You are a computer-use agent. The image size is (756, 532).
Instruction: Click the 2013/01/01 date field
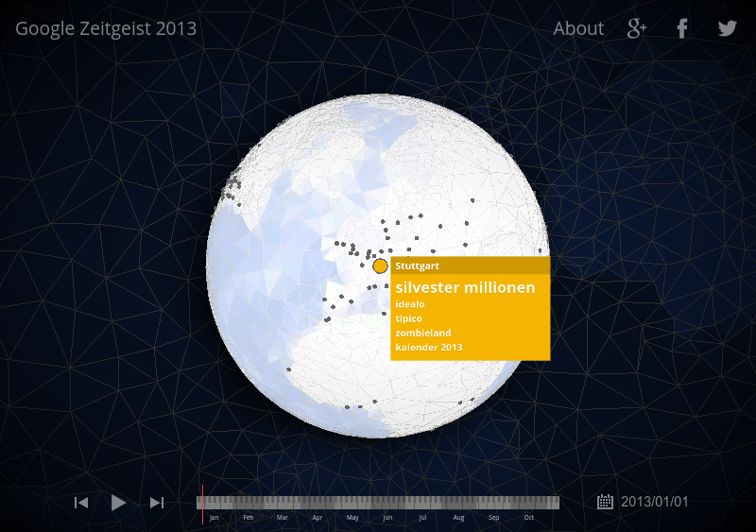pos(655,502)
